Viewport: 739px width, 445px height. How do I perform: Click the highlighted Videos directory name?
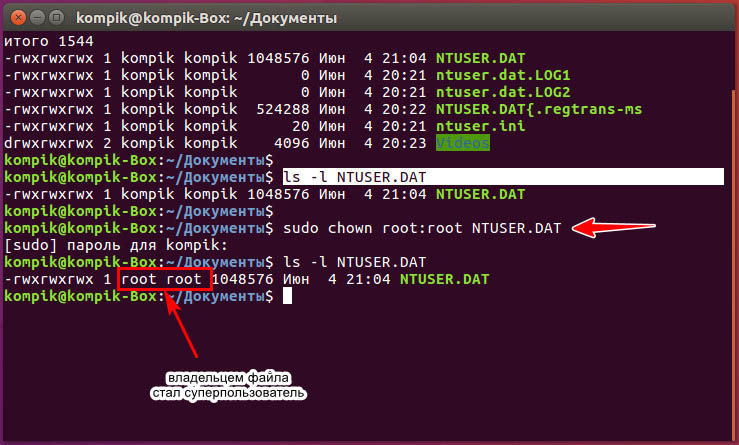click(x=463, y=143)
